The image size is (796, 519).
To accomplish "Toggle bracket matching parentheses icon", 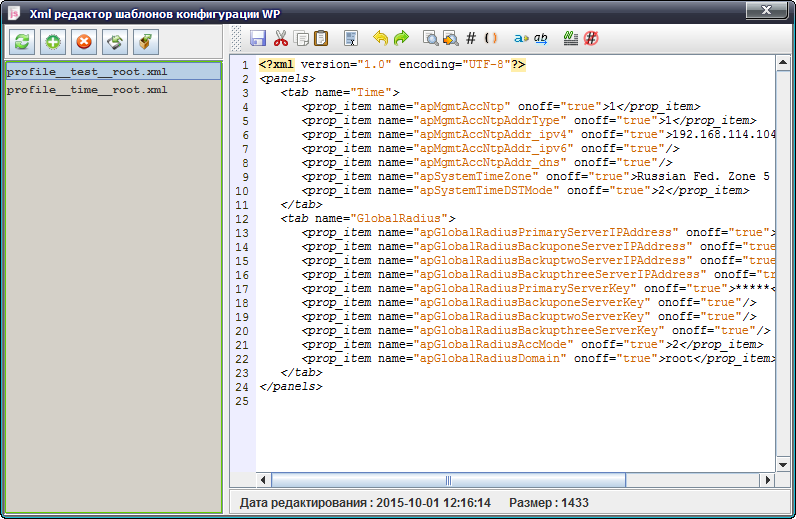I will click(x=491, y=38).
